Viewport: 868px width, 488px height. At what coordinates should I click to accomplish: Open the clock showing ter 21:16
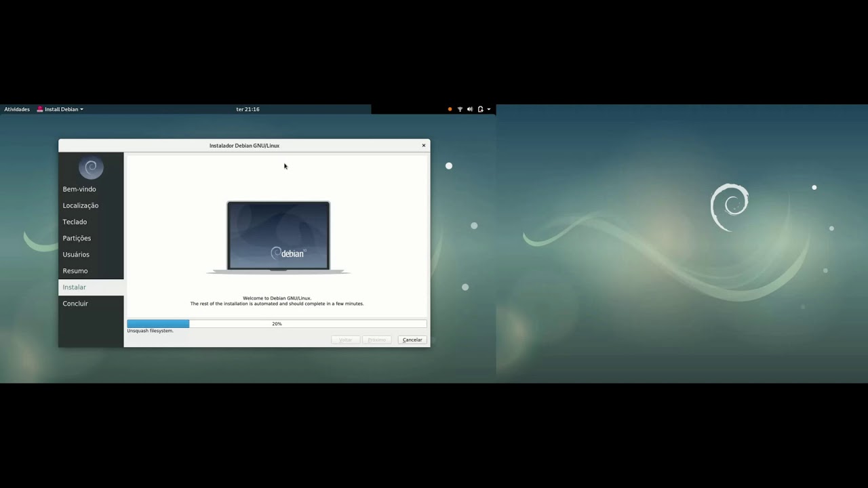tap(248, 109)
